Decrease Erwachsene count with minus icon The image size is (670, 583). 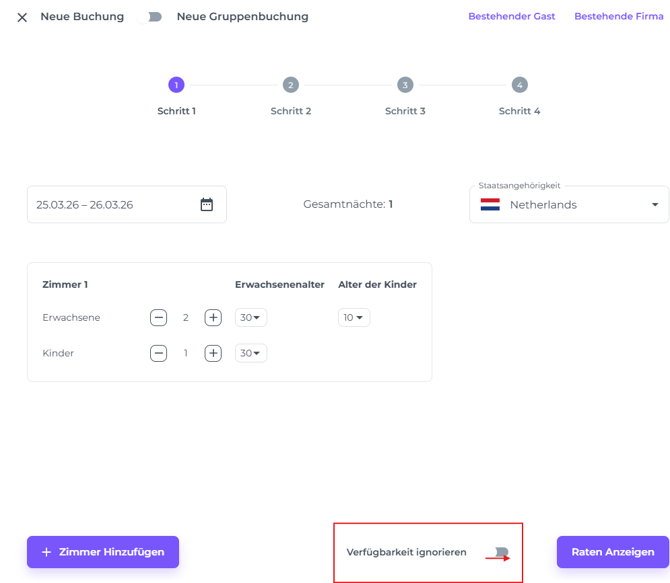[158, 318]
